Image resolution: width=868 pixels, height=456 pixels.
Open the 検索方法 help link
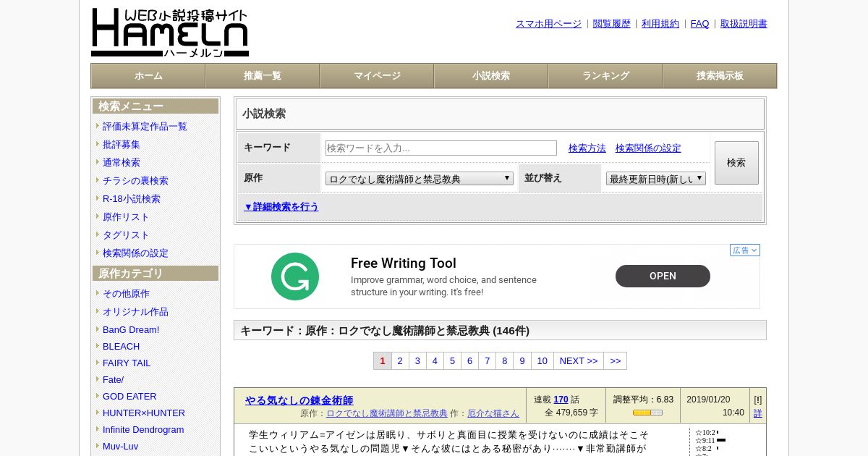pyautogui.click(x=587, y=148)
